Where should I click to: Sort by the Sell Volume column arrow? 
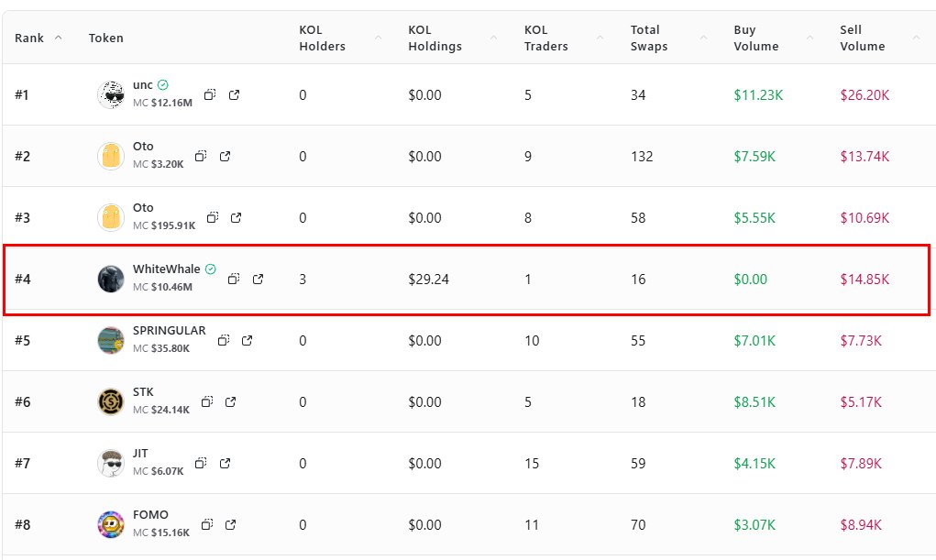pyautogui.click(x=916, y=38)
